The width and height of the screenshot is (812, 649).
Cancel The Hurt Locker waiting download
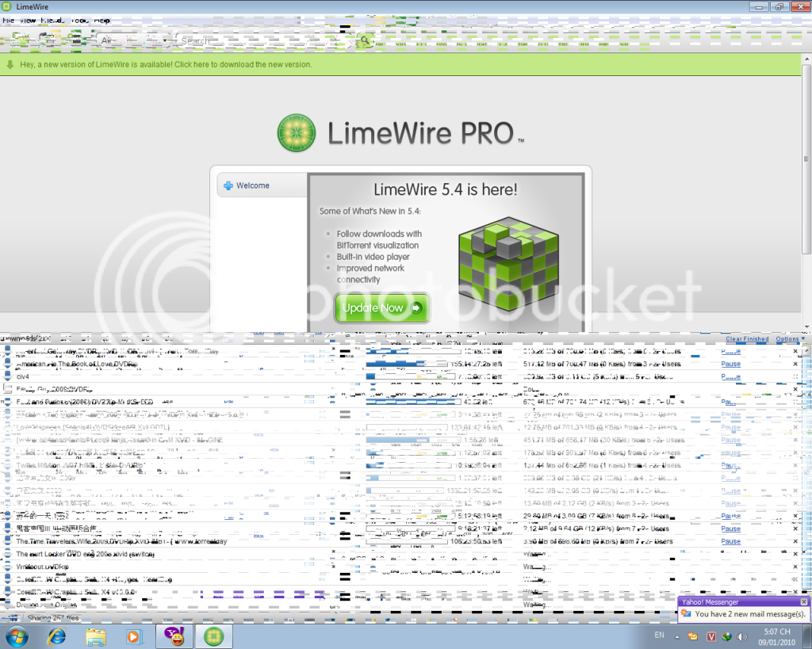[796, 554]
